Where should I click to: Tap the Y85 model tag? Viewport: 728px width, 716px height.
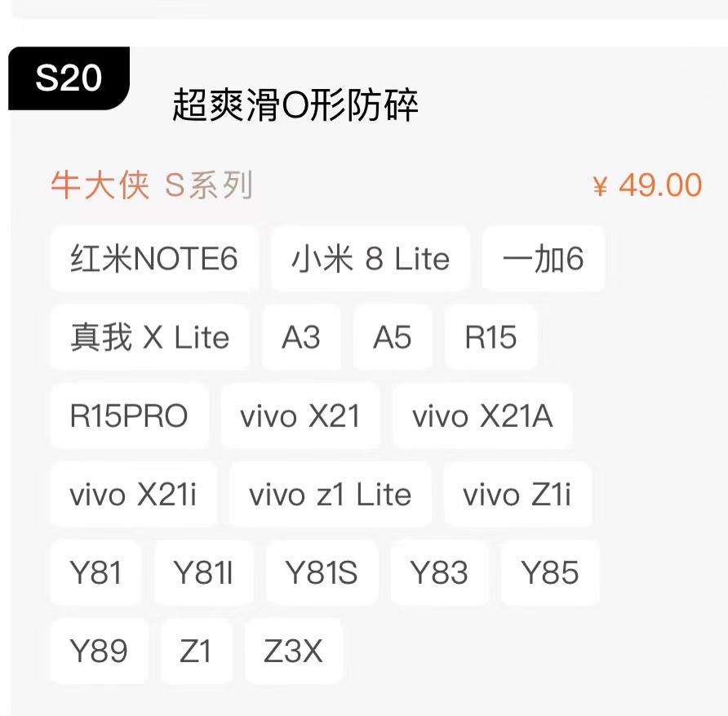[x=550, y=573]
